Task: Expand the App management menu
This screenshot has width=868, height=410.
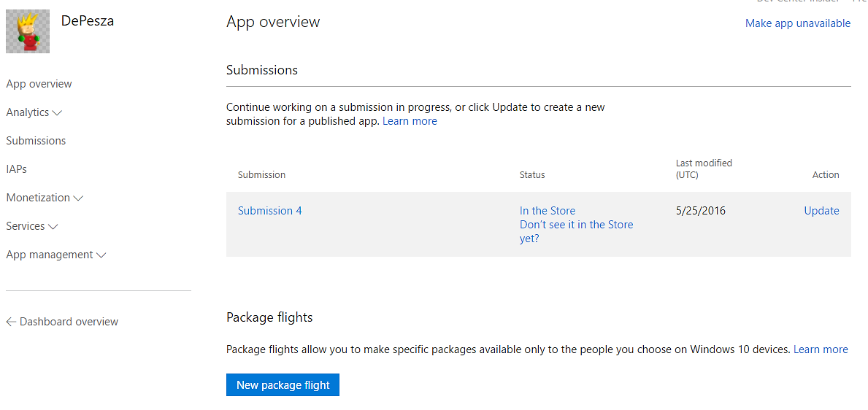Action: click(56, 255)
